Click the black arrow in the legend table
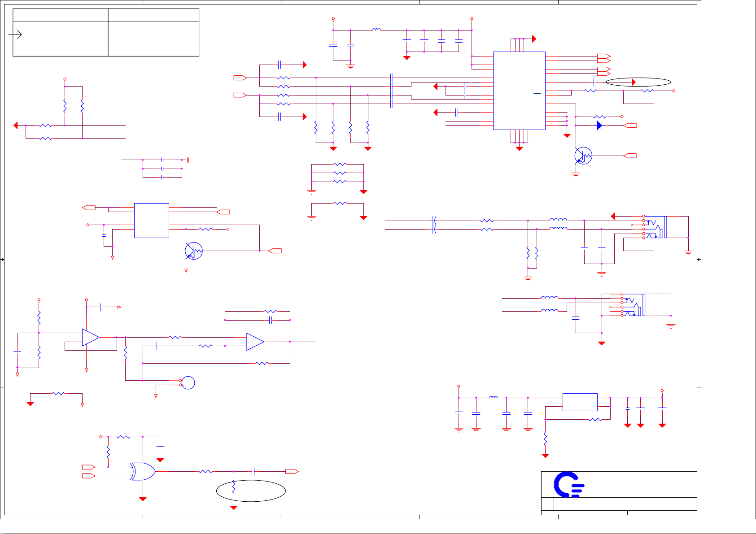Screen dimensions: 756x534 pos(15,35)
